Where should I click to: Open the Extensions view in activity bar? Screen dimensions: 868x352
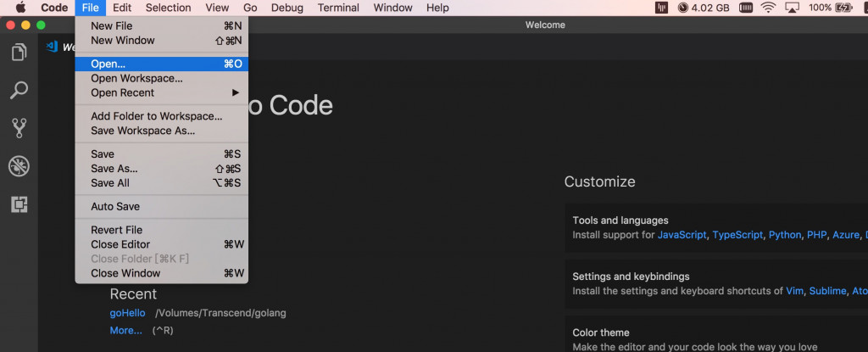pyautogui.click(x=19, y=204)
